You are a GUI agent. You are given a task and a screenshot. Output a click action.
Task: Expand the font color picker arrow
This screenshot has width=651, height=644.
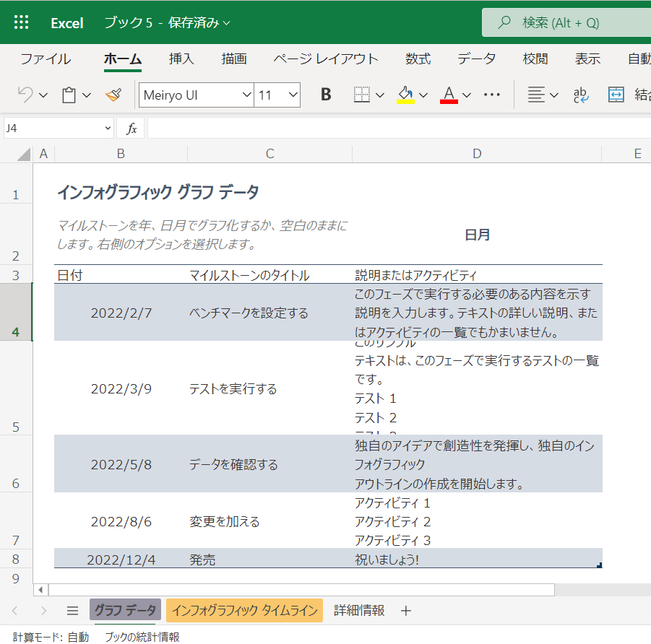[467, 95]
